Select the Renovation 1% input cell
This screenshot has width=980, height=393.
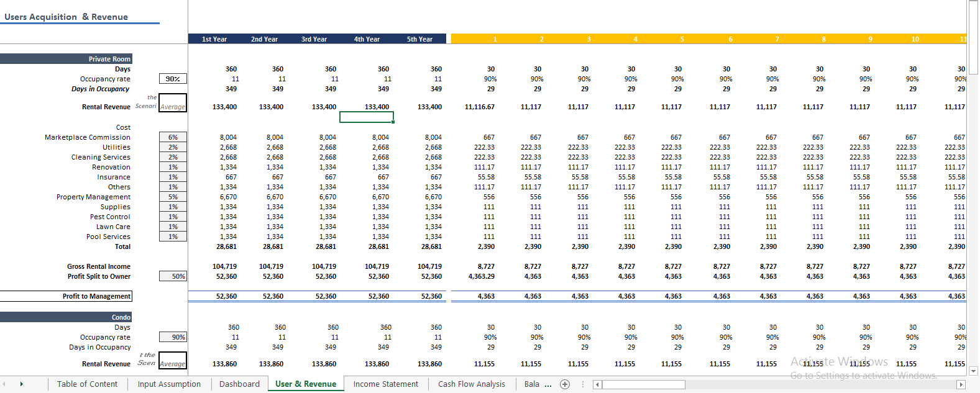[x=173, y=167]
